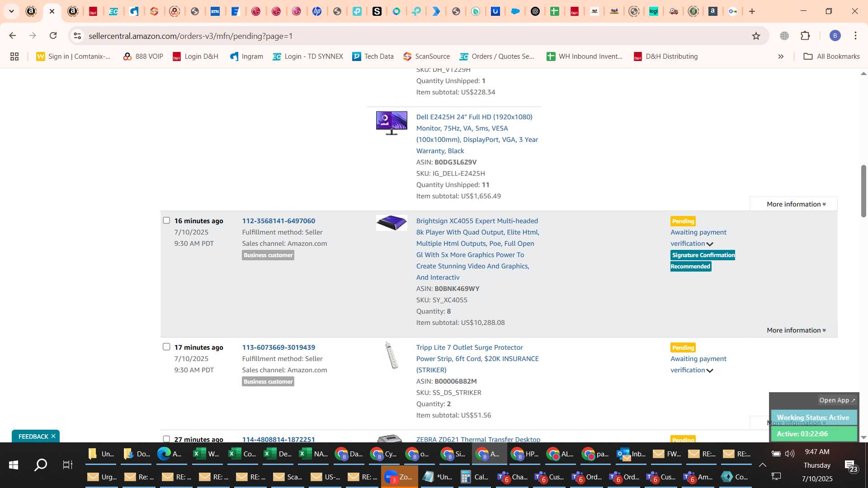Bookmark this page with the star icon
Viewport: 868px width, 488px height.
click(756, 36)
